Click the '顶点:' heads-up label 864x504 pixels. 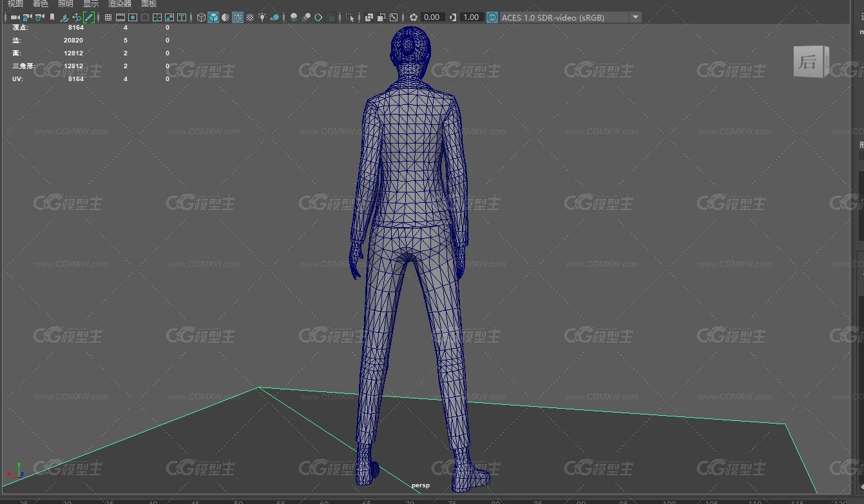click(21, 28)
